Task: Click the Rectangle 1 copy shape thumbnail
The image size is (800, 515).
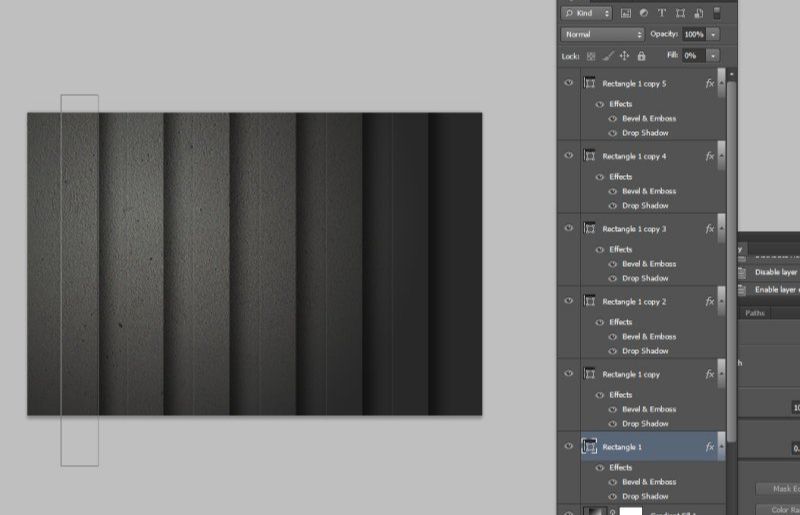Action: tap(590, 374)
